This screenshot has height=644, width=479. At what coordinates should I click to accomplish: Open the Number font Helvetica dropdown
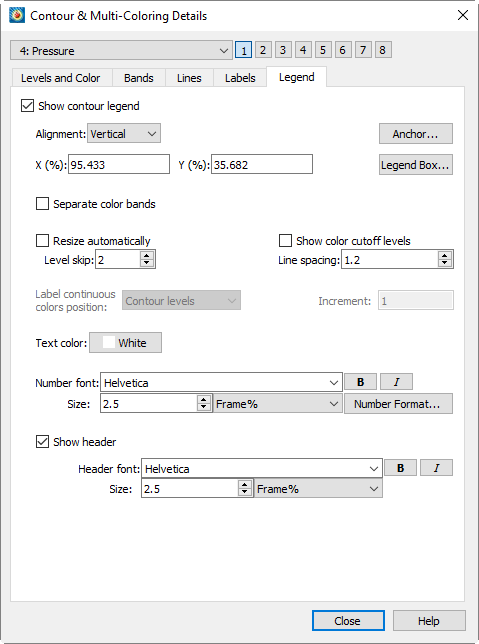coord(221,382)
